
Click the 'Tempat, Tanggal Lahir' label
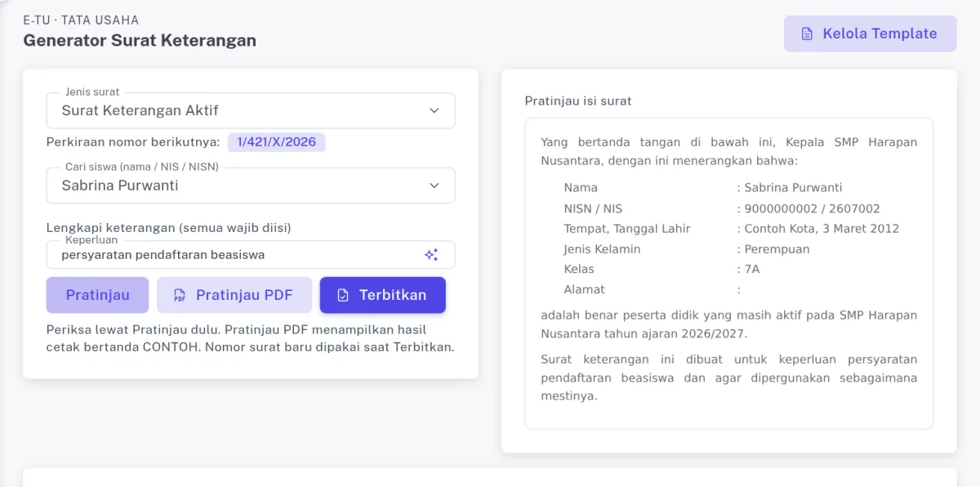[627, 229]
